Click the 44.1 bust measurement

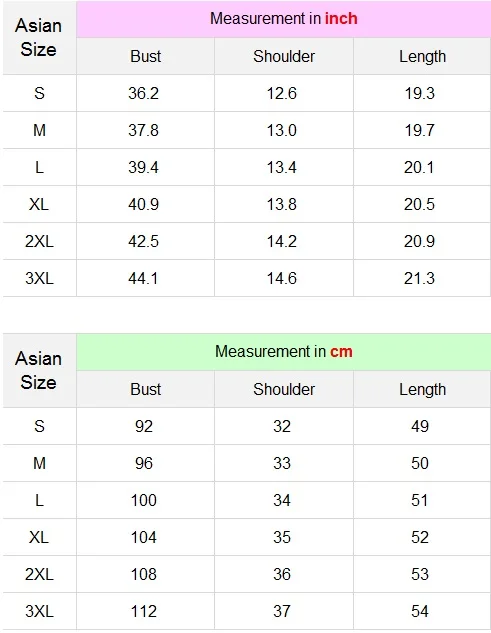click(143, 279)
